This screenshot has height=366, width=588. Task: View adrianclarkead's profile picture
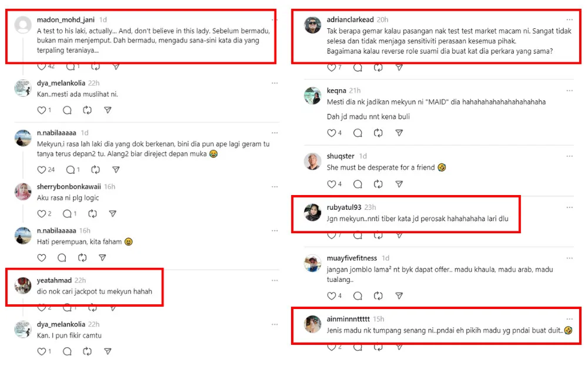[312, 25]
